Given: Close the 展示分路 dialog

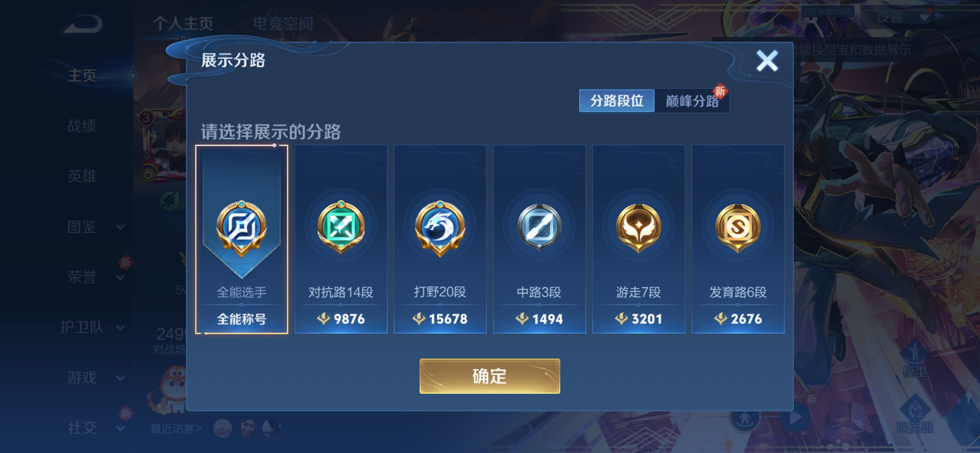Looking at the screenshot, I should click(x=767, y=61).
